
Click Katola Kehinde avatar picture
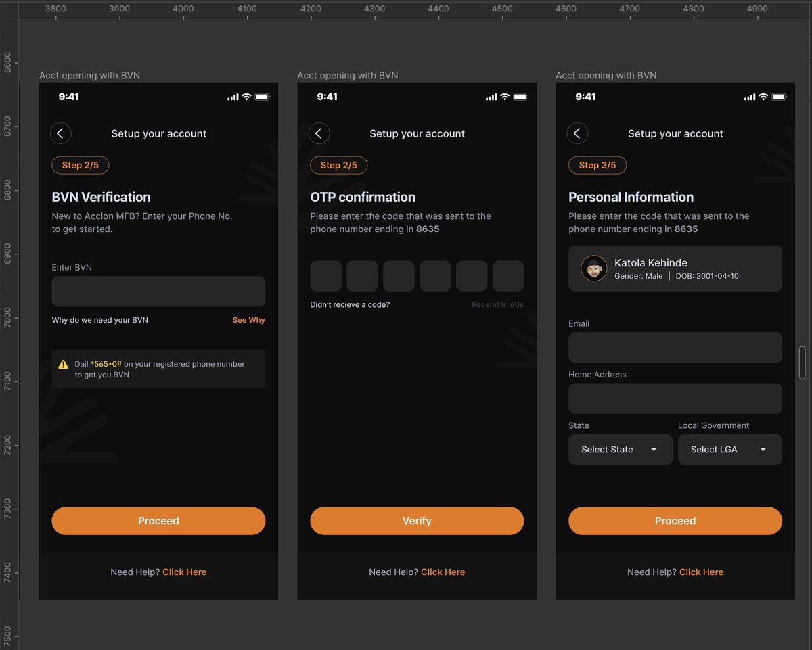(594, 269)
